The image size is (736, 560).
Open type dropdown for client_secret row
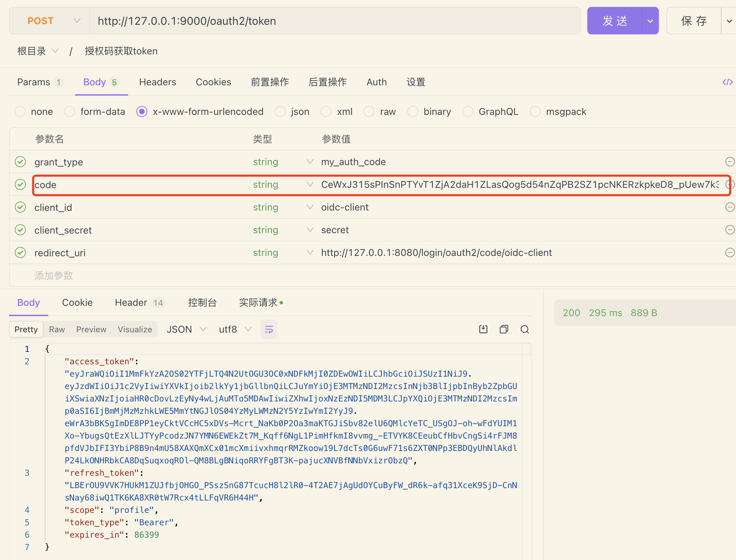pos(310,230)
